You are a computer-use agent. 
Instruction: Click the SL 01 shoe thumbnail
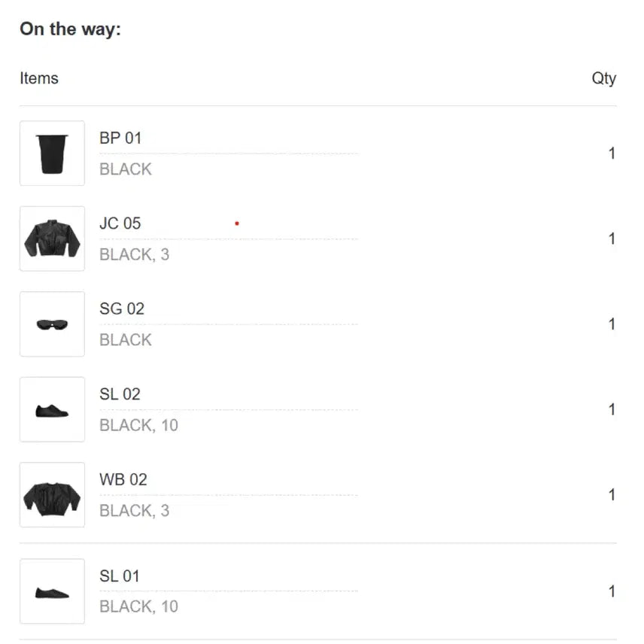click(x=52, y=591)
